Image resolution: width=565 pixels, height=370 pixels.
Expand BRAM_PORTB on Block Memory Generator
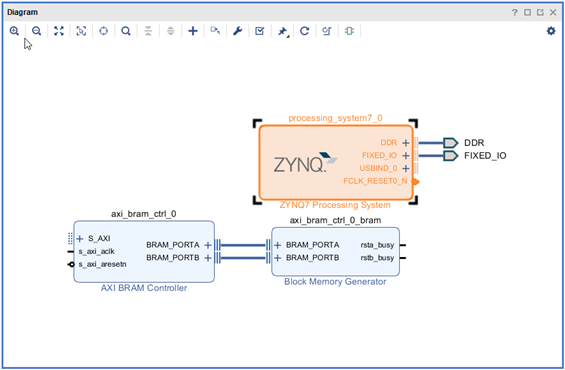[x=277, y=258]
